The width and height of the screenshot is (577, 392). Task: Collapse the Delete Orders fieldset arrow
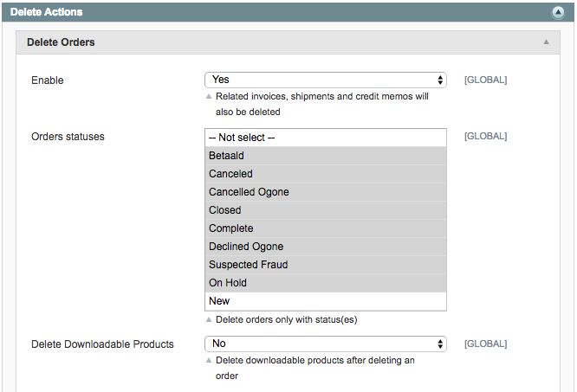pyautogui.click(x=546, y=42)
